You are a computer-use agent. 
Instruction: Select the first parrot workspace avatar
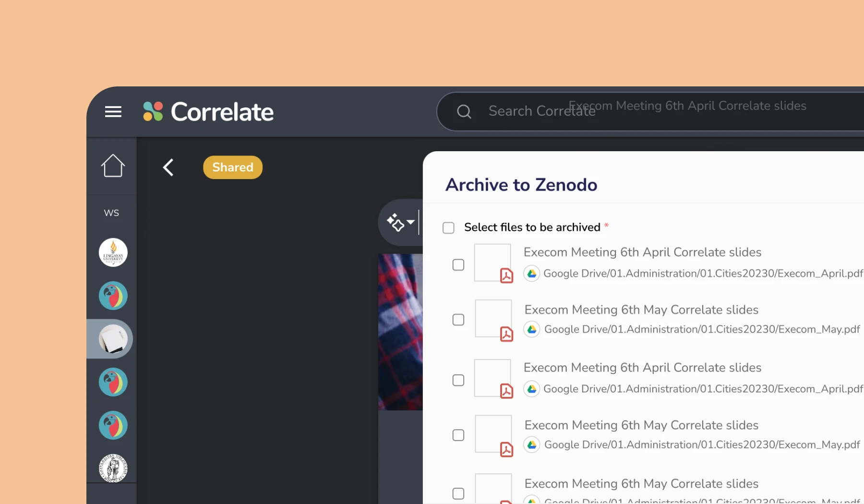click(113, 296)
